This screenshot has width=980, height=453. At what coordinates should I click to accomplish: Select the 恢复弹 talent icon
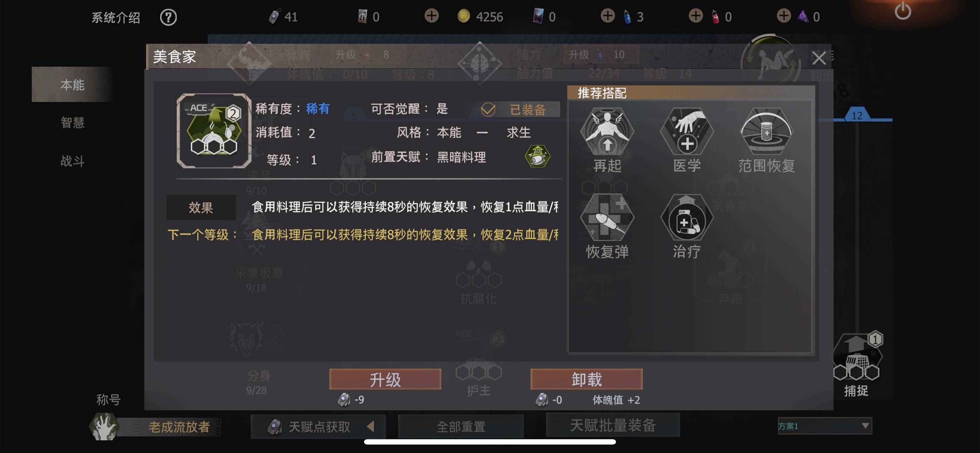tap(607, 217)
